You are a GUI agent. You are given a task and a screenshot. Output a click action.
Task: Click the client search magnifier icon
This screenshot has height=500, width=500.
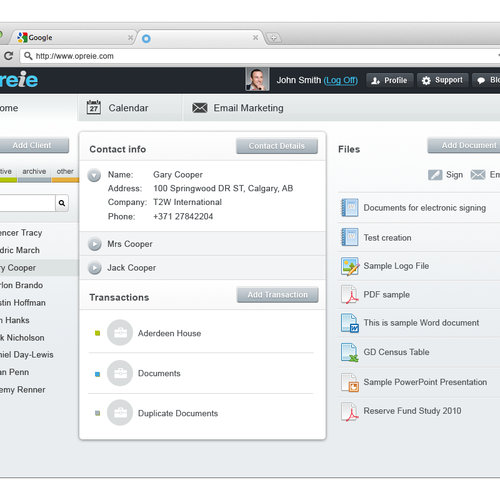62,203
